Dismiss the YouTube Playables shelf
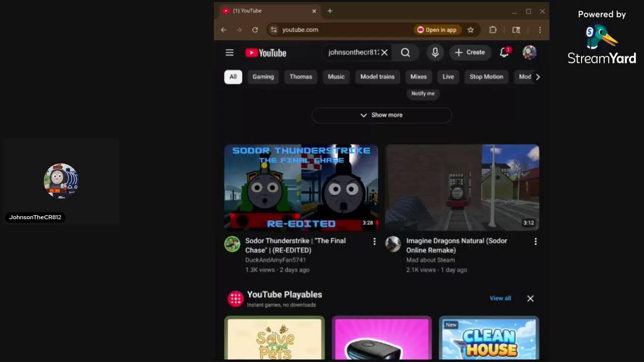The image size is (644, 362). point(530,299)
